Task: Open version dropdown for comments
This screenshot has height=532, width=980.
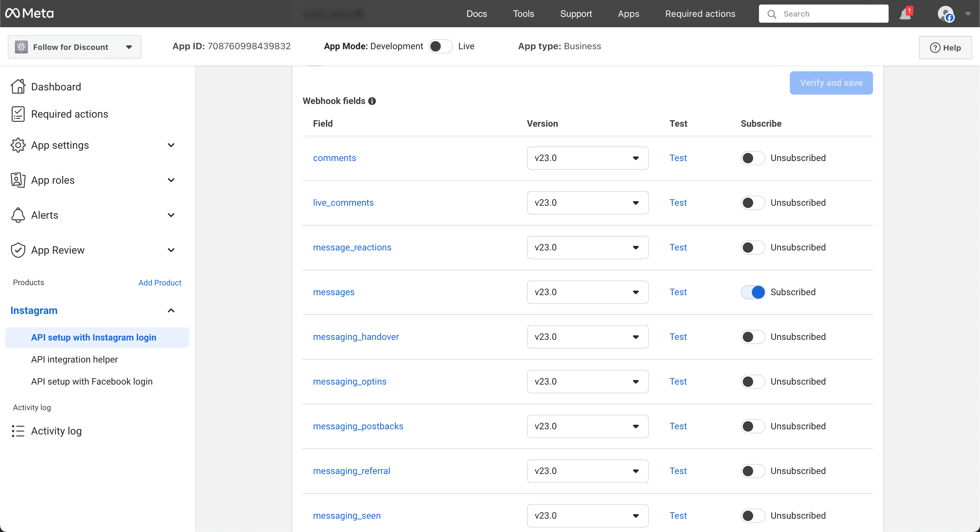Action: pyautogui.click(x=588, y=158)
